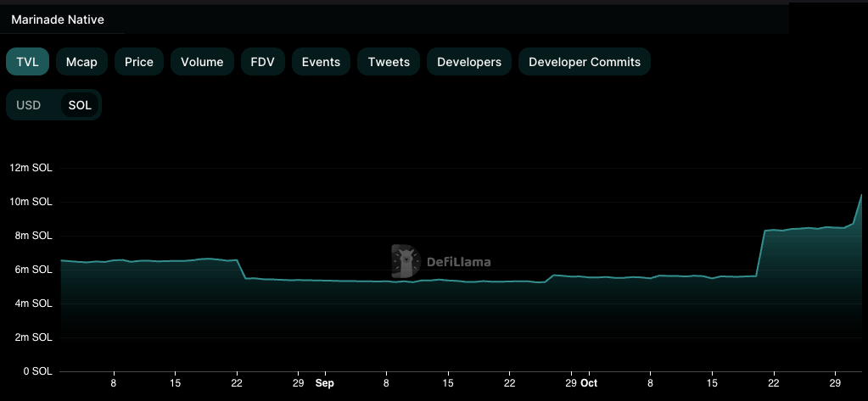Enable the Developer Commits toggle
This screenshot has height=401, width=868.
585,62
